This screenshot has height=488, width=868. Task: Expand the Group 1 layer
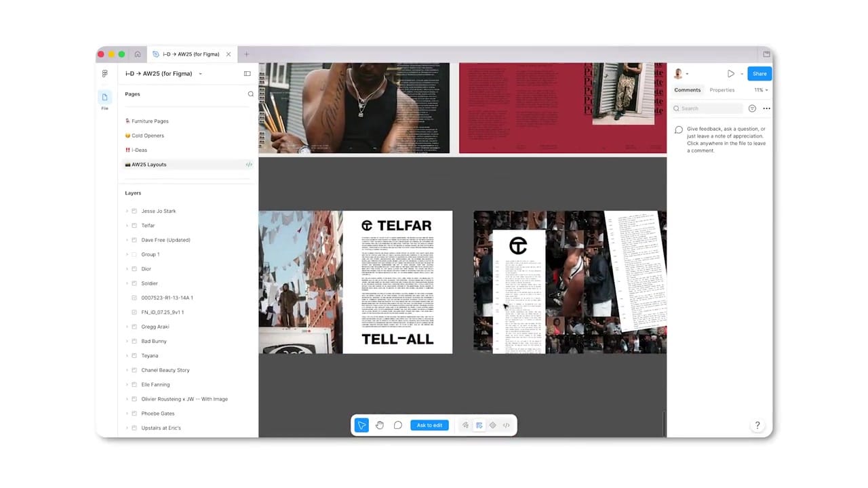tap(127, 255)
